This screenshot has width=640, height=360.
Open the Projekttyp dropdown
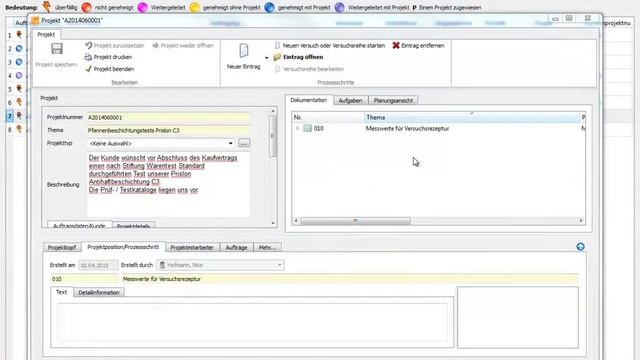[x=231, y=144]
